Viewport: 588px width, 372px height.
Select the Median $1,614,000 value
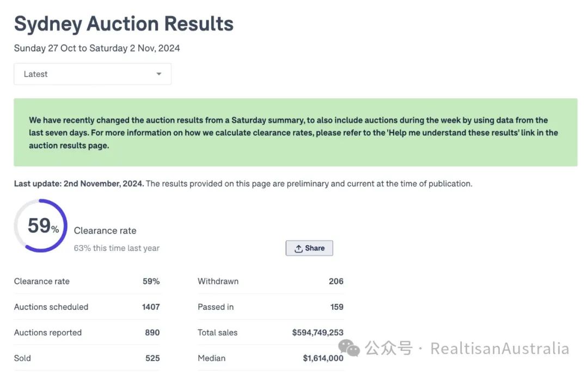coord(323,358)
